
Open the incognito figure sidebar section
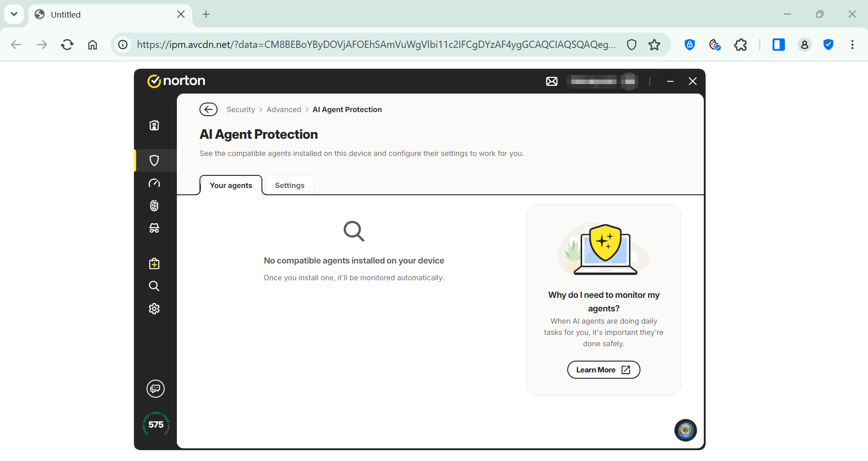[154, 228]
